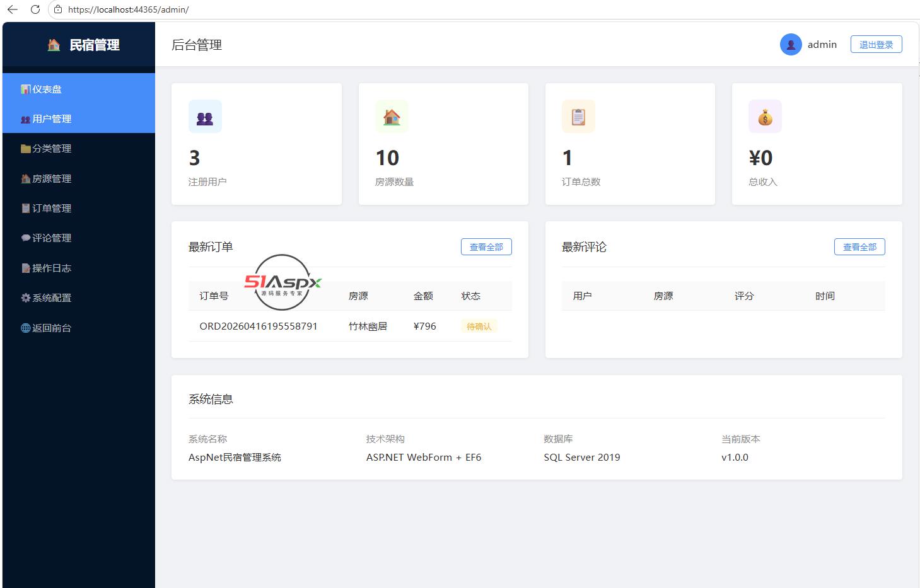Click the site security lock icon

58,9
